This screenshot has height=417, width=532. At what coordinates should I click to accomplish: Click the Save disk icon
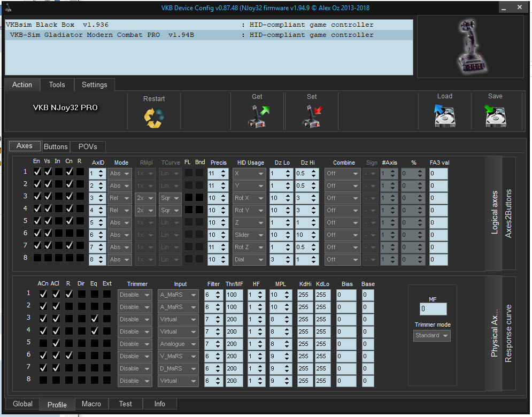pyautogui.click(x=495, y=116)
